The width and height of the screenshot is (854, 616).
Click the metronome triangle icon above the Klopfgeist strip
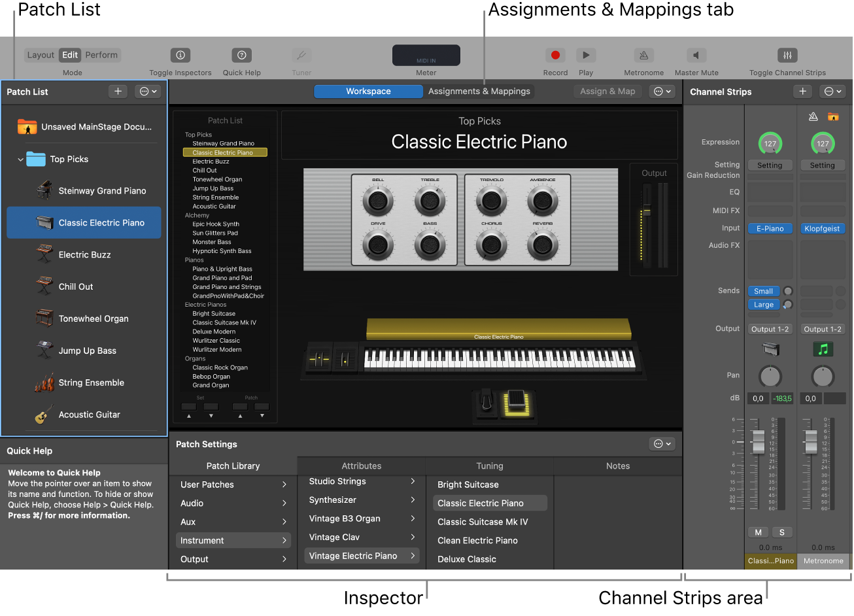coord(812,116)
